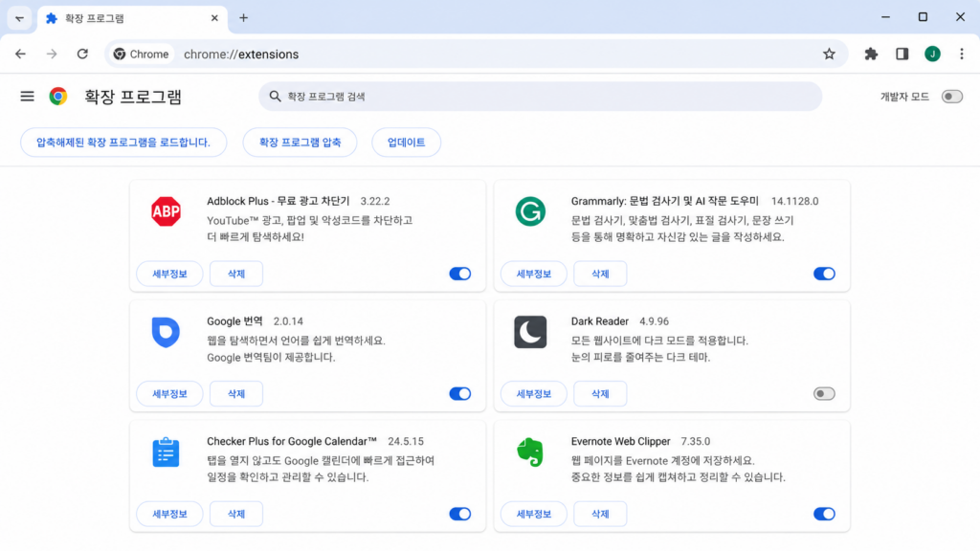Open 세부정보 for Google 번역
This screenshot has height=551, width=980.
[x=169, y=393]
